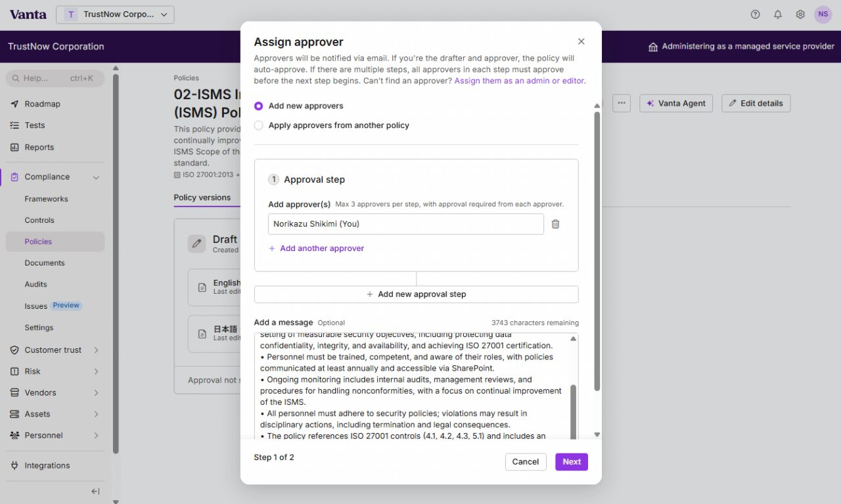Expand the Customer trust section
The image size is (841, 504).
click(96, 350)
